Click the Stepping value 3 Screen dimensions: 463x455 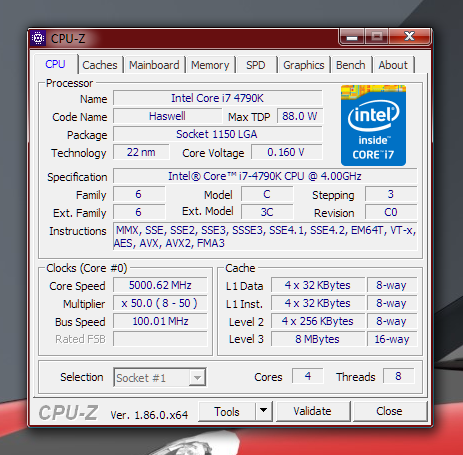pyautogui.click(x=391, y=194)
